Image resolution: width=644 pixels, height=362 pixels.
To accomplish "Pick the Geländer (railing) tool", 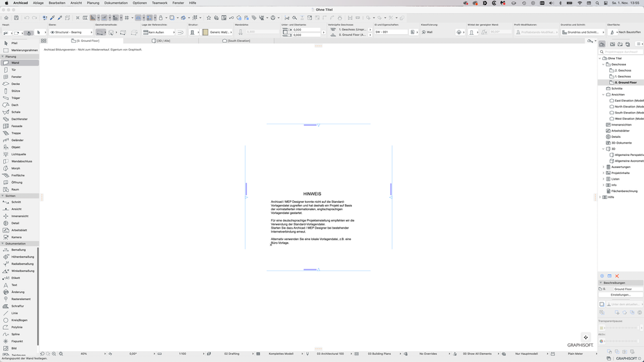I will [19, 140].
